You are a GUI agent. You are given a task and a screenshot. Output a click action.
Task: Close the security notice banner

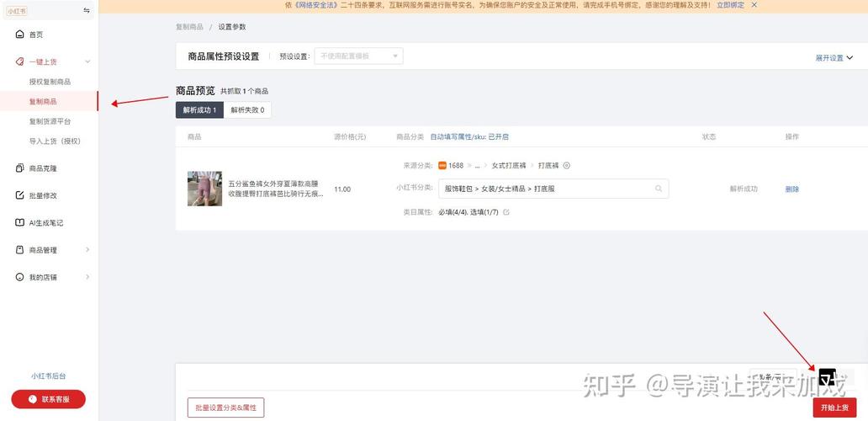[754, 5]
